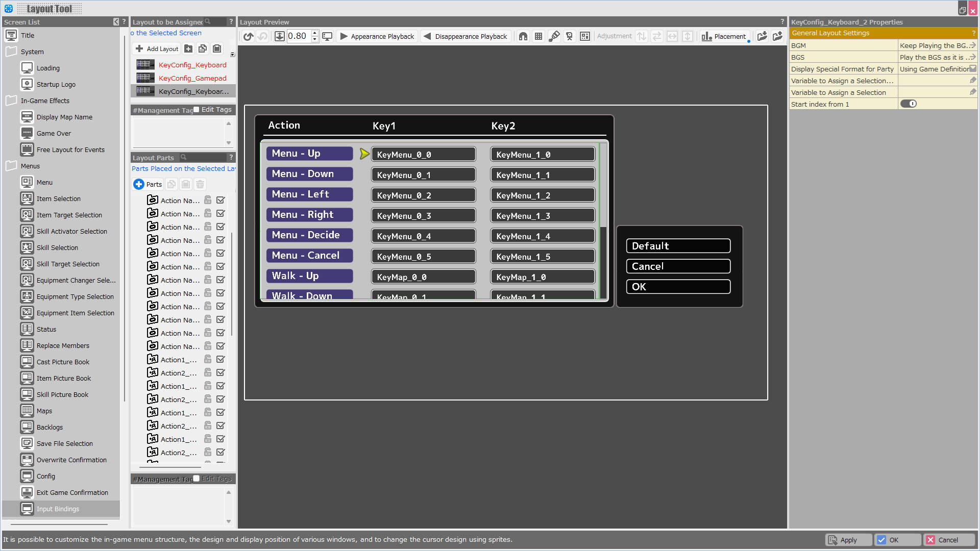Open the BGM setting showing Keep Playing the BG

click(937, 45)
